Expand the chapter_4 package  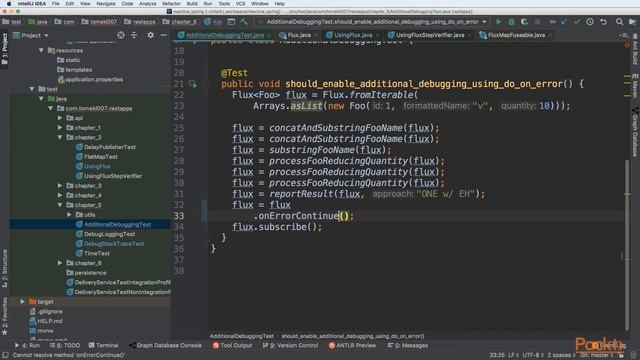point(60,196)
